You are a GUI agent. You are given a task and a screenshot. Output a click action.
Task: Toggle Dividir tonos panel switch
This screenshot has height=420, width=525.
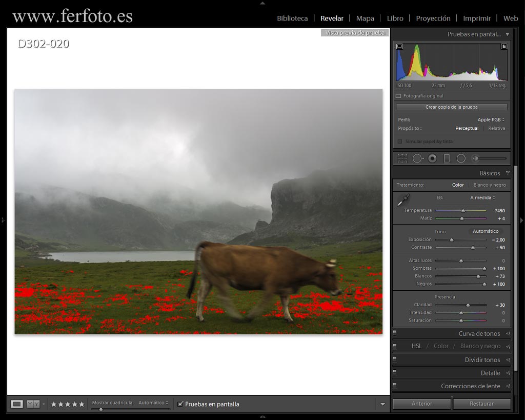click(x=395, y=359)
